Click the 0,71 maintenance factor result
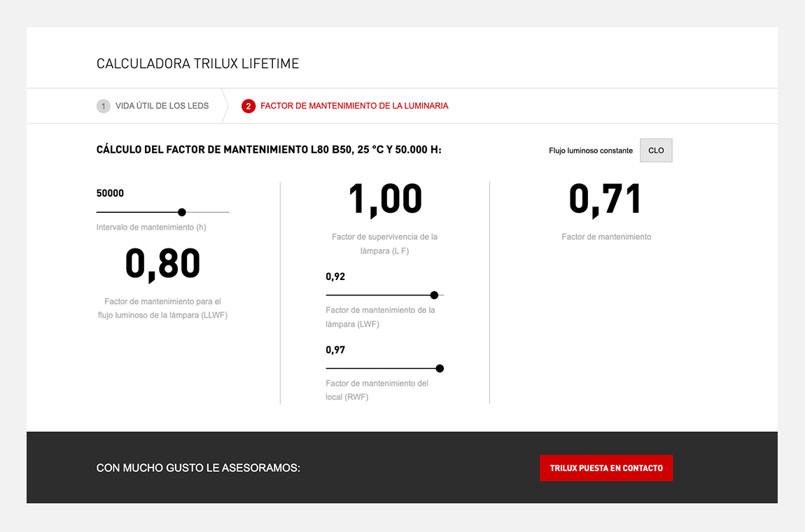This screenshot has height=532, width=805. point(605,199)
